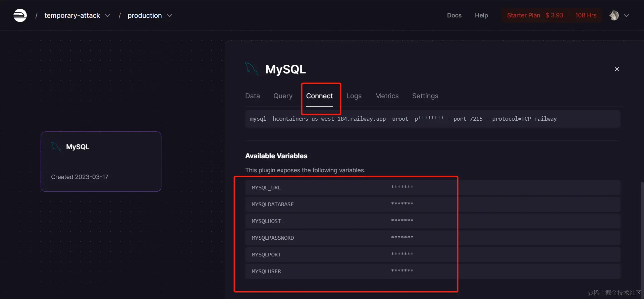Switch to the Data tab
Screen dimensions: 644x299
pos(253,96)
